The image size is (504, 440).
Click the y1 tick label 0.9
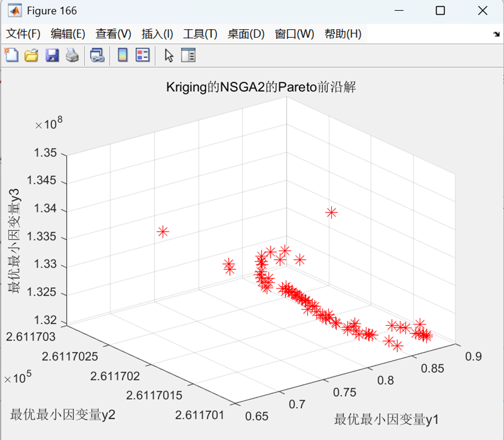coord(474,356)
